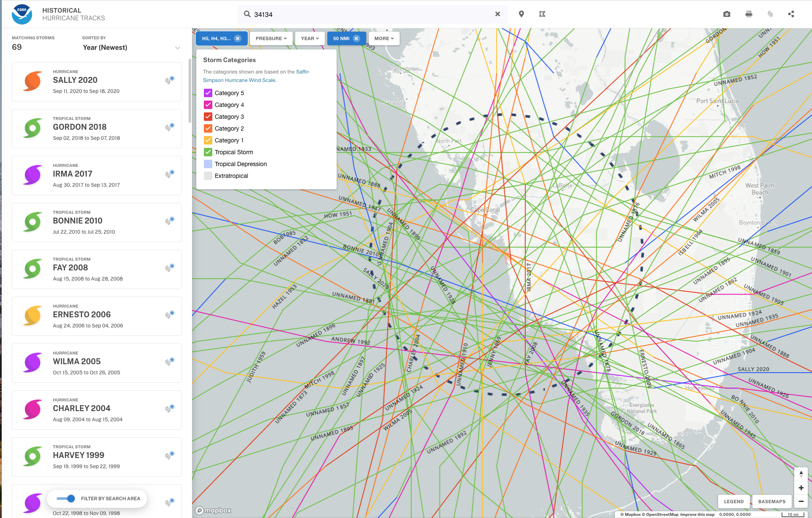
Task: Reset map north with compass icon
Action: point(801,474)
